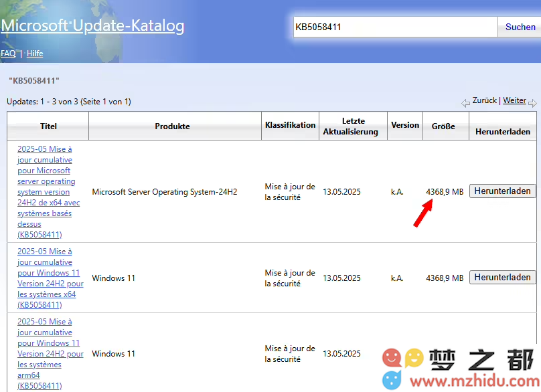Select the "KB5058411" search heading text
The image size is (541, 392).
[x=34, y=81]
